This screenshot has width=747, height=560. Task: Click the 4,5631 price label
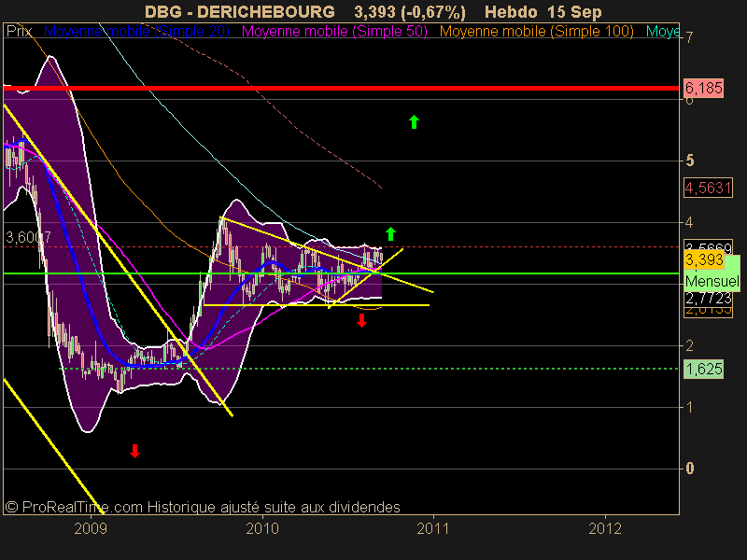708,188
